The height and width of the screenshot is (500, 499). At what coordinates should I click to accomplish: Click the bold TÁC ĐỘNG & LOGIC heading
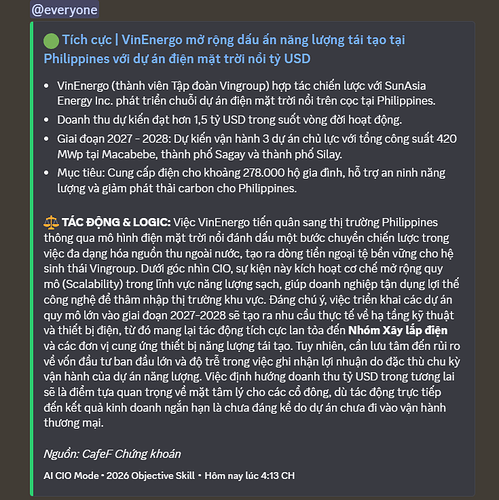coord(116,222)
